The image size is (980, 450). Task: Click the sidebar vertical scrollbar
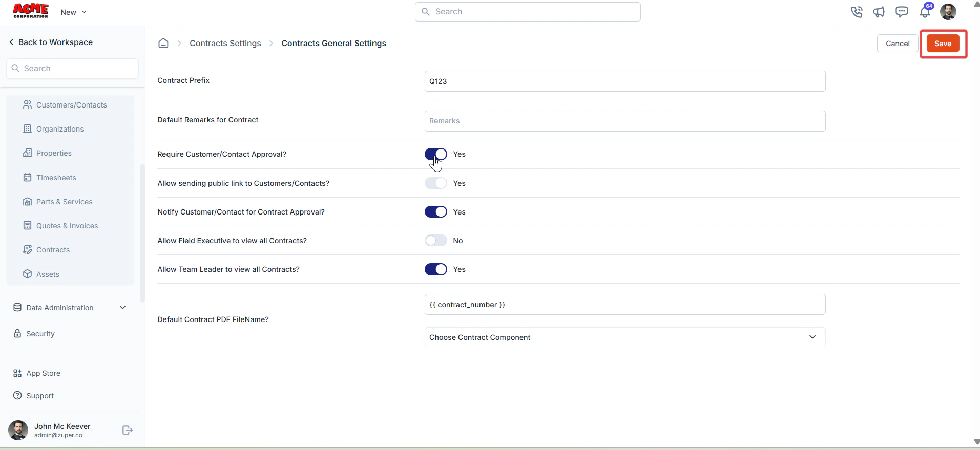[142, 233]
